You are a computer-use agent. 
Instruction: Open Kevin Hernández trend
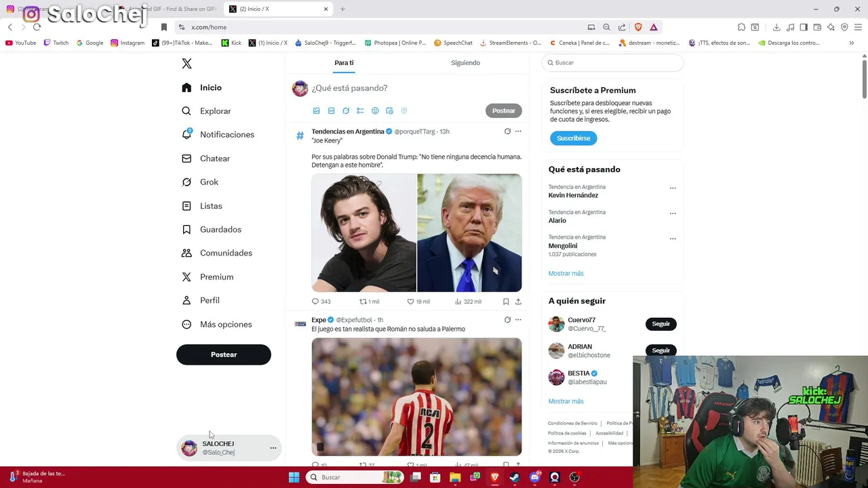[x=573, y=195]
